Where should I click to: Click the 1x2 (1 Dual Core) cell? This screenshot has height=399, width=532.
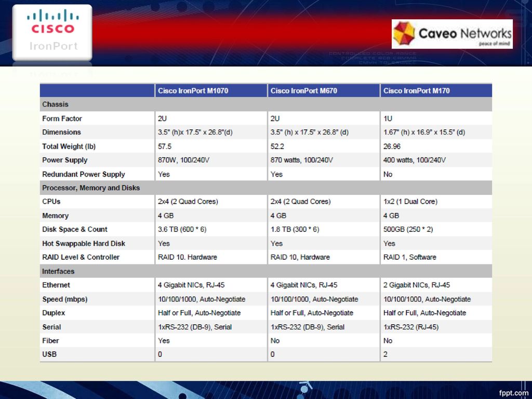410,202
